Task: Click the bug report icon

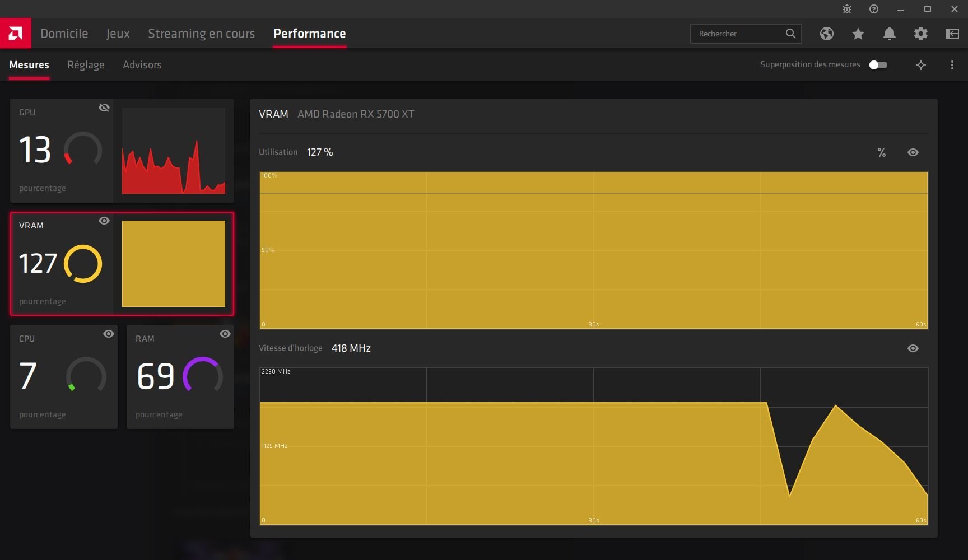Action: (x=846, y=9)
